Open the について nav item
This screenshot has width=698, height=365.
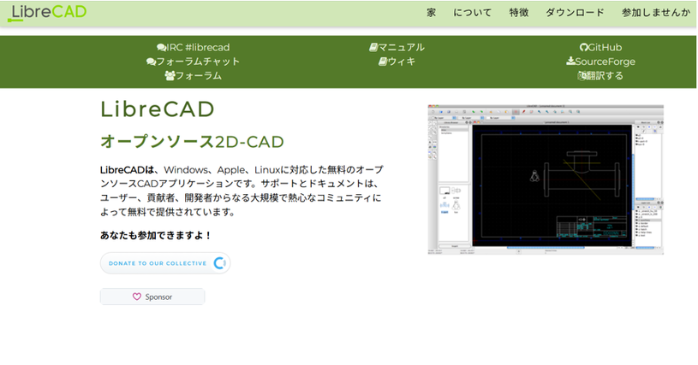pos(472,13)
